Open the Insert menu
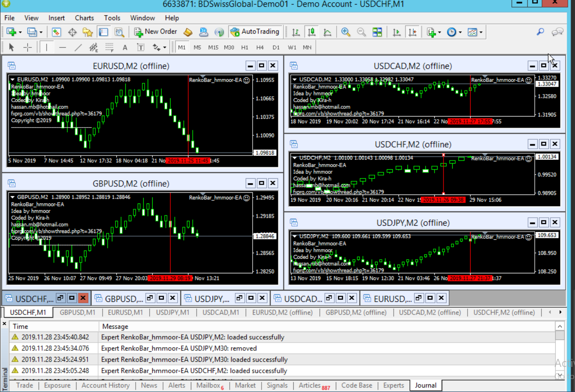575x392 pixels. coord(57,18)
